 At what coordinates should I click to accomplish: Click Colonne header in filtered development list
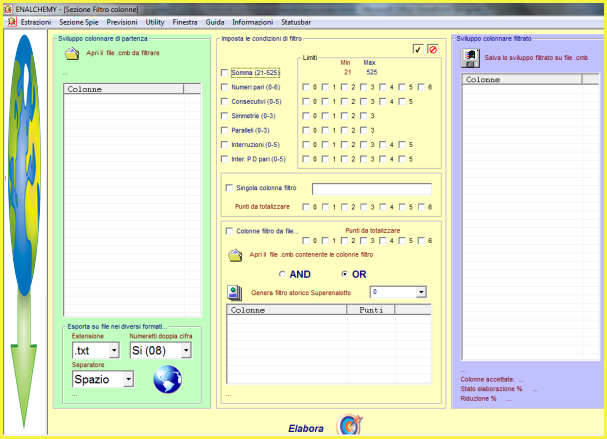pyautogui.click(x=522, y=79)
